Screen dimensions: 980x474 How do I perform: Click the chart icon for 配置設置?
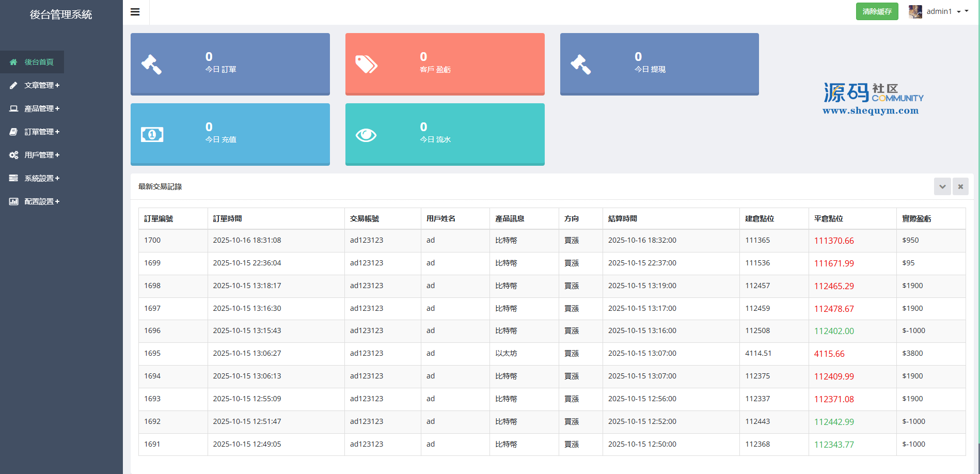point(13,201)
